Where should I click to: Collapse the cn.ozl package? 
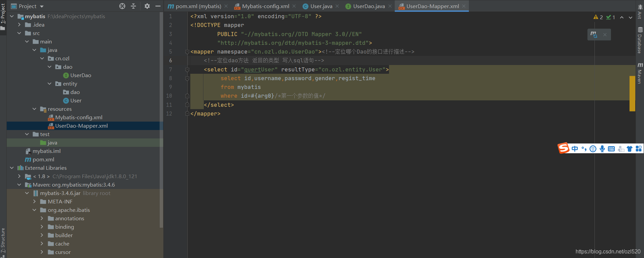[42, 58]
